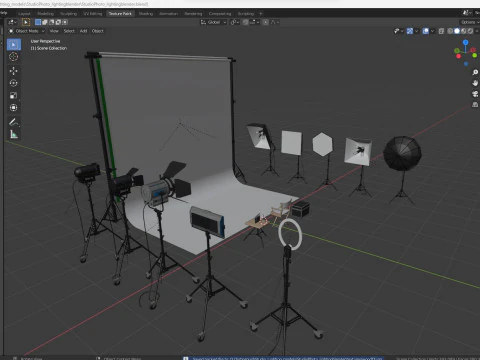This screenshot has height=360, width=480.
Task: Select the Scale tool
Action: [x=14, y=95]
